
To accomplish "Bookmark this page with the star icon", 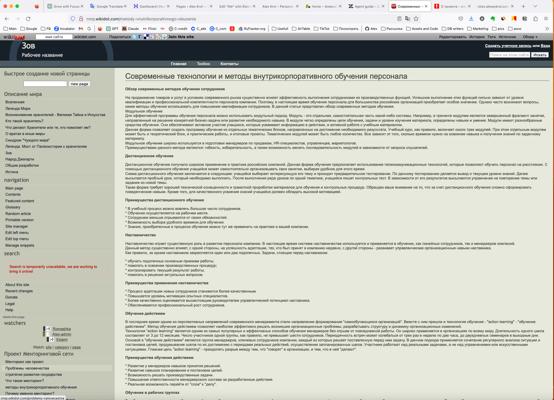I will coord(416,19).
